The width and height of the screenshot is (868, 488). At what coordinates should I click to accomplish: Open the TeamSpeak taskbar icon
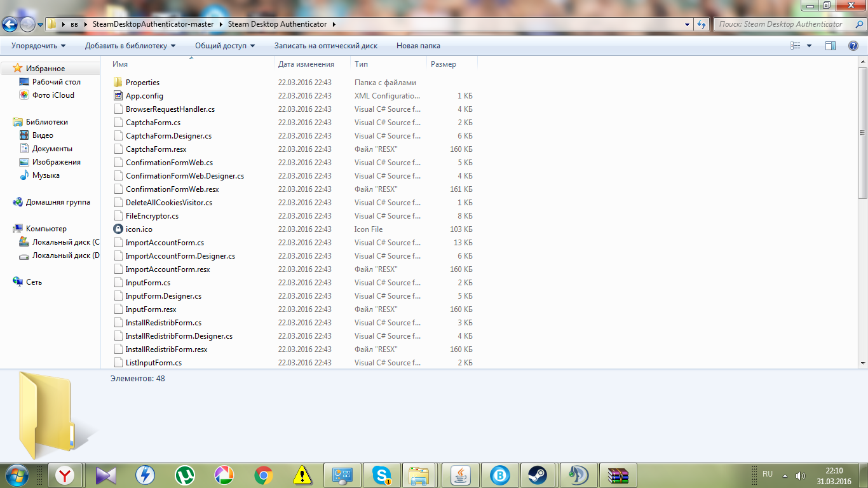pos(578,475)
